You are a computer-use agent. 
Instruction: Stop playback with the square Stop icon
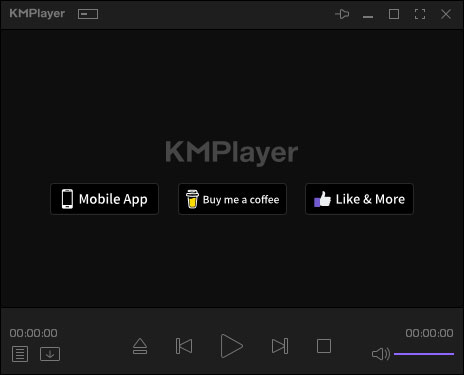(324, 346)
